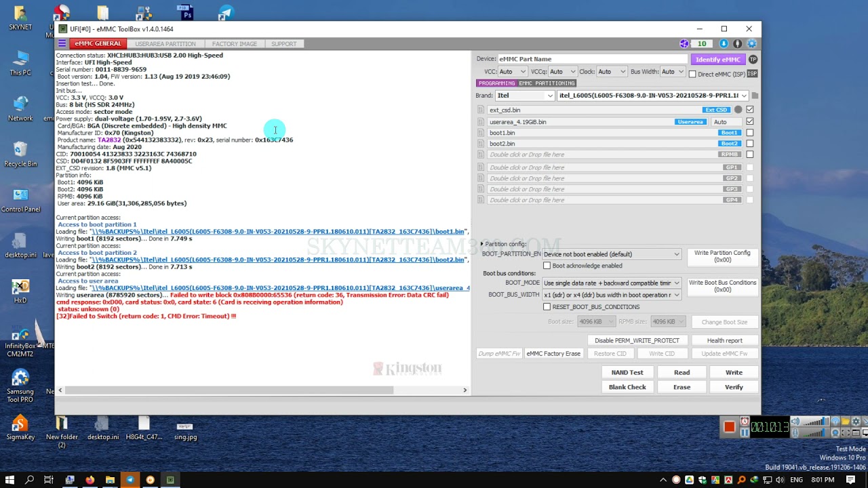868x488 pixels.
Task: Open the BOOT_MODE dropdown
Action: (x=611, y=283)
